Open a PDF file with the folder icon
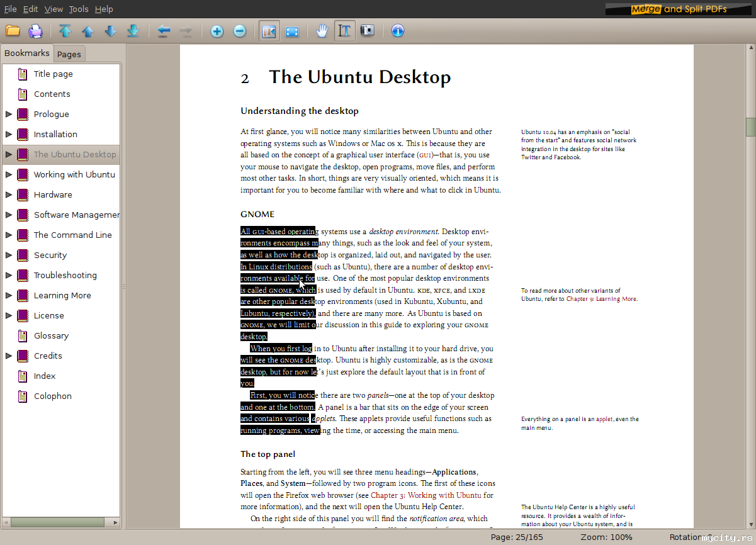 point(13,30)
